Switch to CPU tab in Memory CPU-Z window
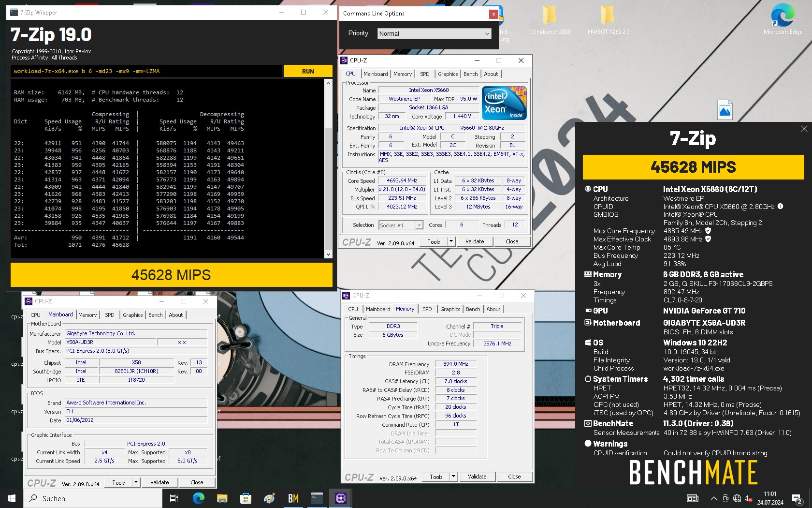This screenshot has height=508, width=812. [x=353, y=309]
